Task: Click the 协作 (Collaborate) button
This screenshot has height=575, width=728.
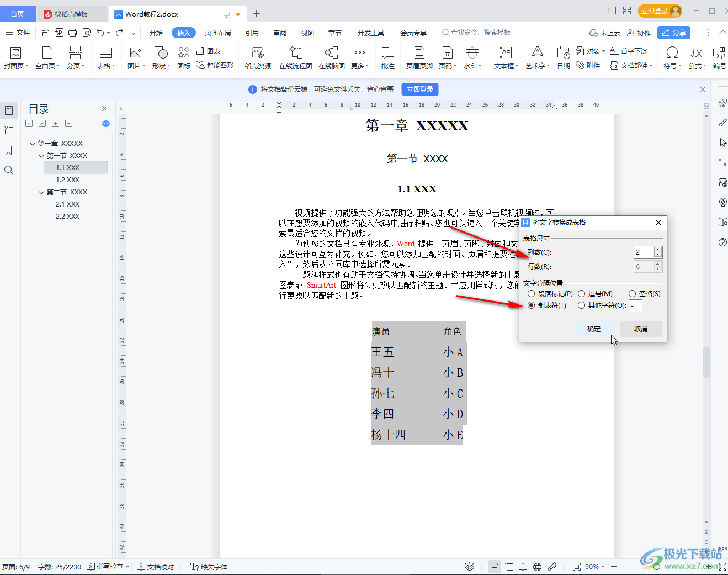Action: click(639, 33)
